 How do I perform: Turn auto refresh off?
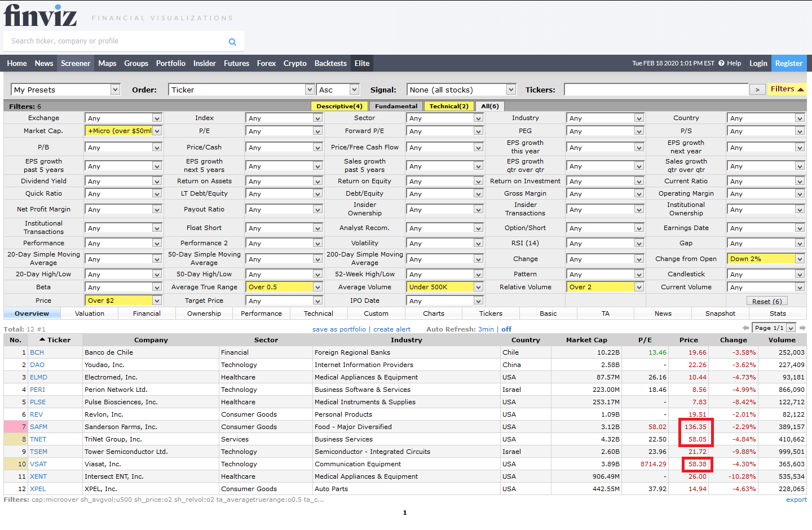(506, 329)
